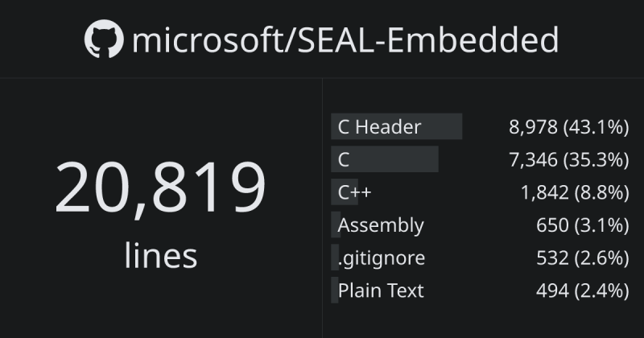Select the C language bar
This screenshot has height=338, width=644.
(385, 159)
